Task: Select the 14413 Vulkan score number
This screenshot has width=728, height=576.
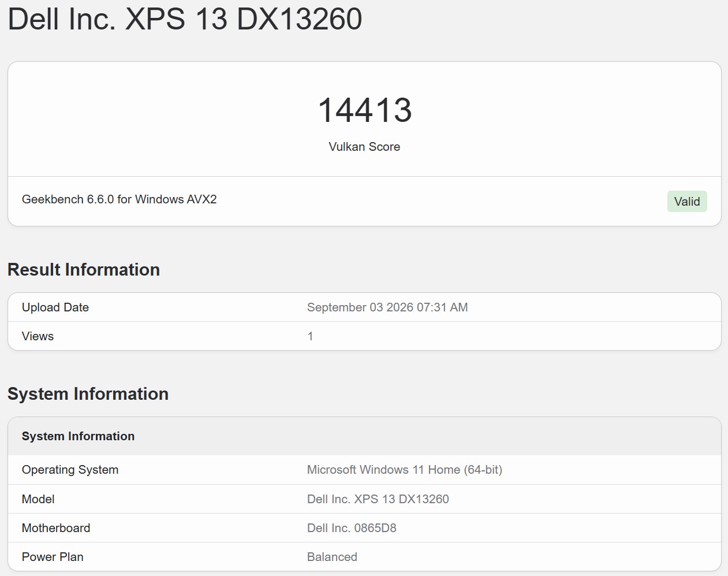Action: click(365, 110)
